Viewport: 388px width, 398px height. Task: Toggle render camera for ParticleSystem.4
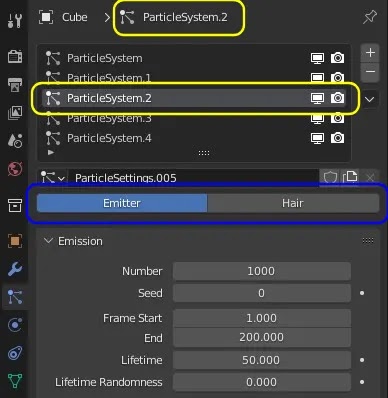[x=337, y=138]
